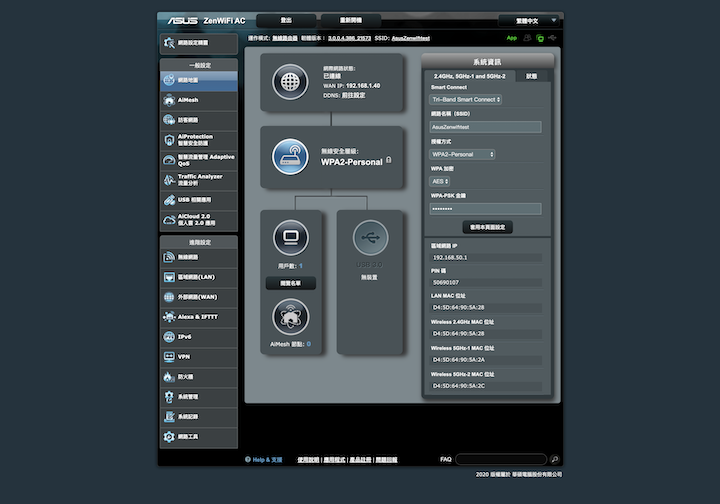Click the client count 1 link
Viewport: 720px width, 504px height.
pos(301,266)
